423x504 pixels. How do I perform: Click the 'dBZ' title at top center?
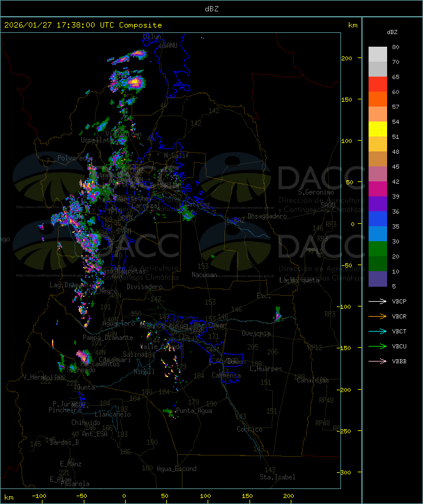coord(212,9)
